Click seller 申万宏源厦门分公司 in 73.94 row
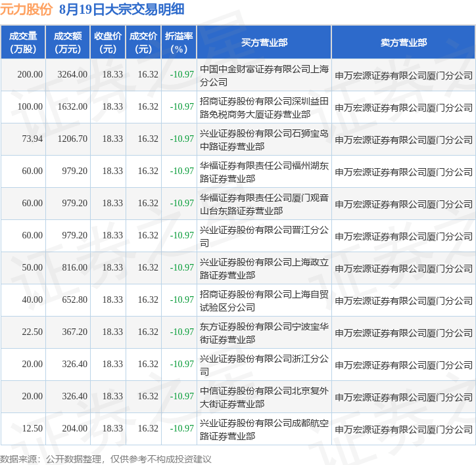 click(404, 139)
